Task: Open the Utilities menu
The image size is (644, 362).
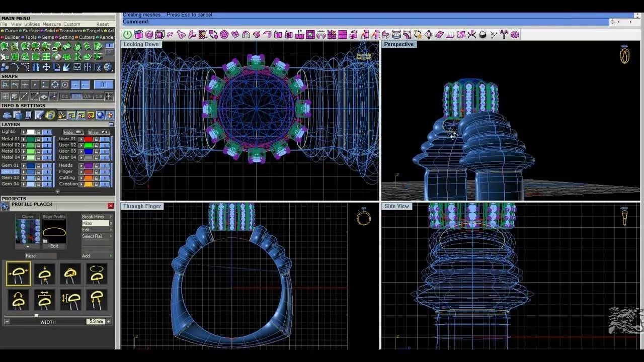Action: (x=32, y=24)
